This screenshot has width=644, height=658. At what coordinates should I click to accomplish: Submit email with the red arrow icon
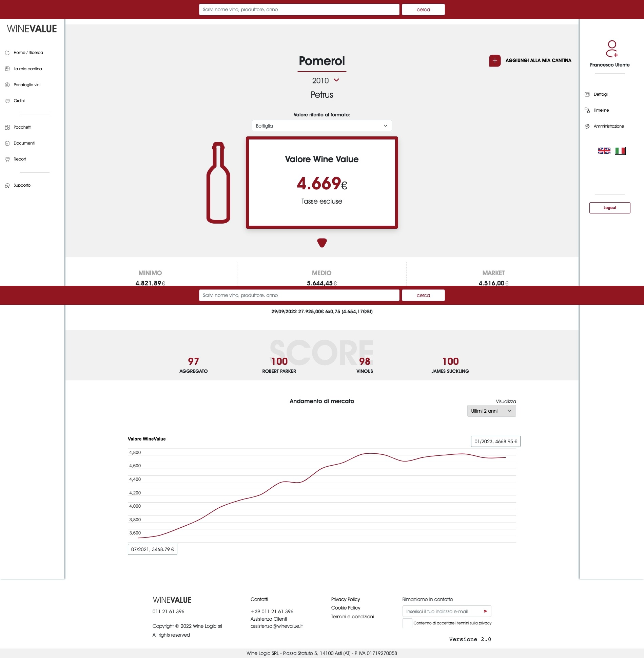485,611
